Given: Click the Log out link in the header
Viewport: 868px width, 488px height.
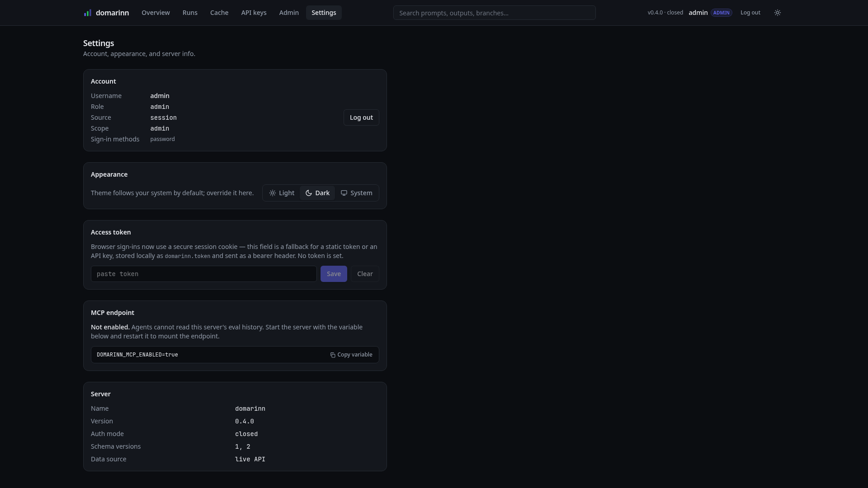Looking at the screenshot, I should point(750,13).
